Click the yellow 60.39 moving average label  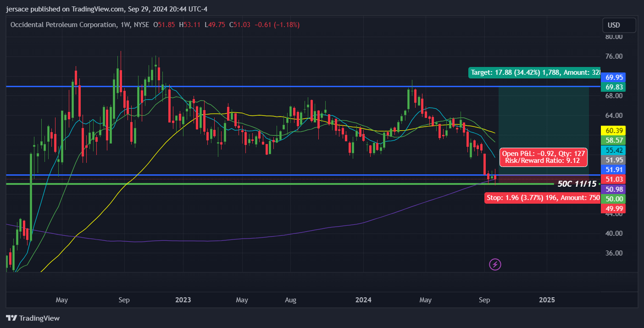coord(614,131)
